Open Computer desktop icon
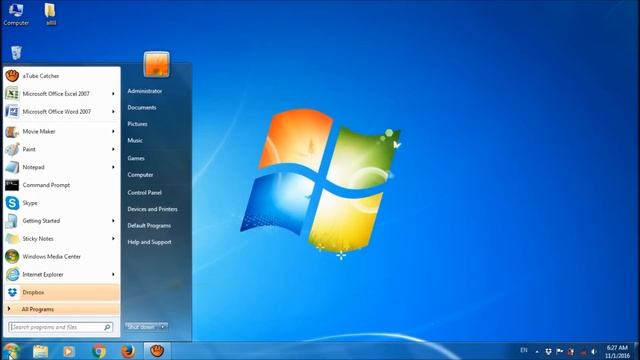Image resolution: width=640 pixels, height=360 pixels. point(16,14)
